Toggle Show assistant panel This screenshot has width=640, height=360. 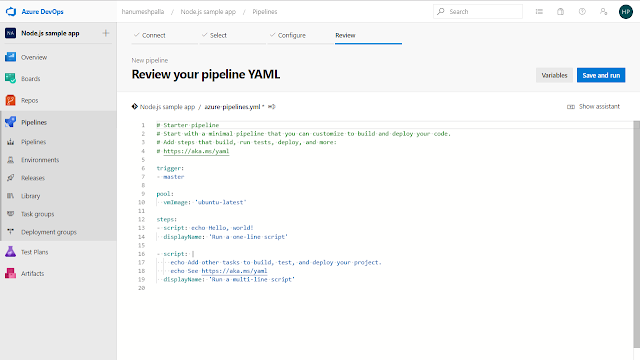pyautogui.click(x=593, y=107)
